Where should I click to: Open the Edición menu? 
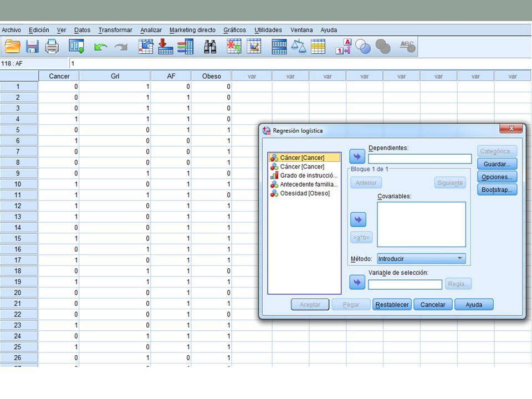click(x=39, y=30)
